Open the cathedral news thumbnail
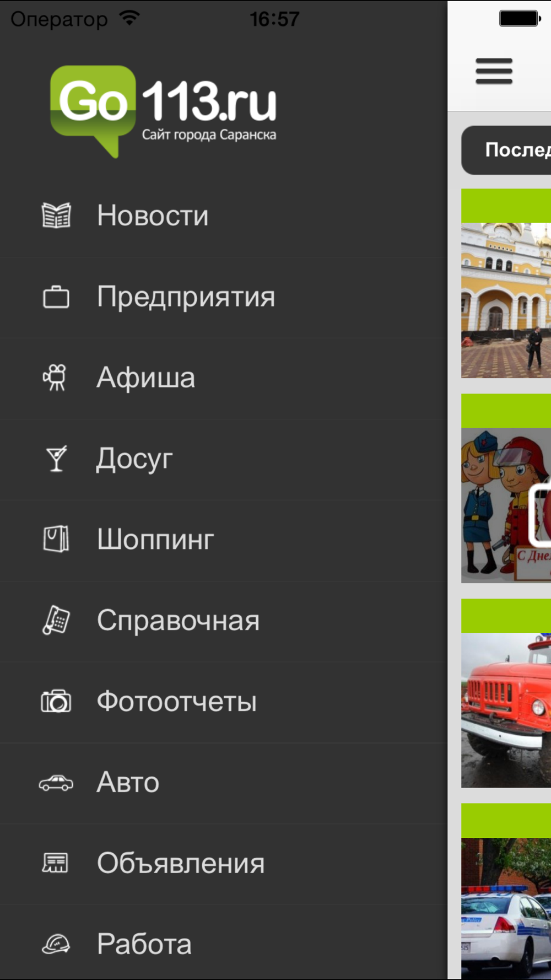The height and width of the screenshot is (980, 551). (x=506, y=300)
